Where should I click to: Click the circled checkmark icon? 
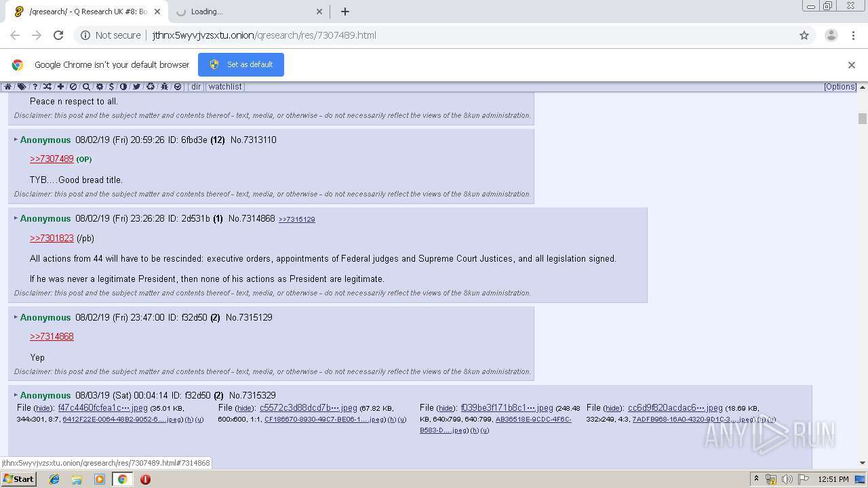pos(178,87)
